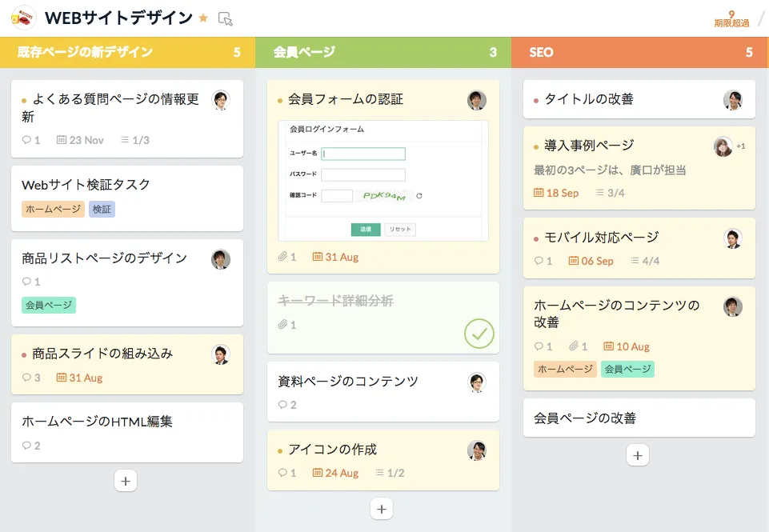Screen dimensions: 769x532
Task: Click comment icon on 商品スライドの組み込み card
Action: pos(26,378)
